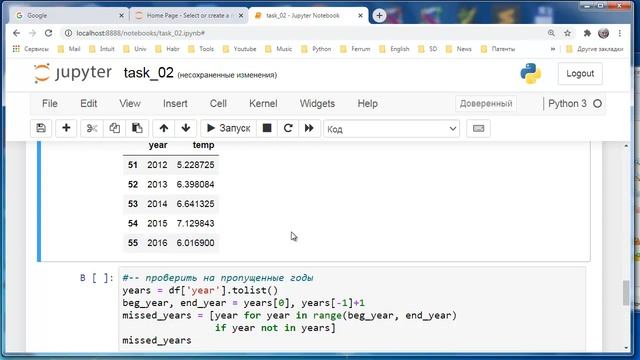
Task: Click the Python logo icon
Action: (531, 74)
